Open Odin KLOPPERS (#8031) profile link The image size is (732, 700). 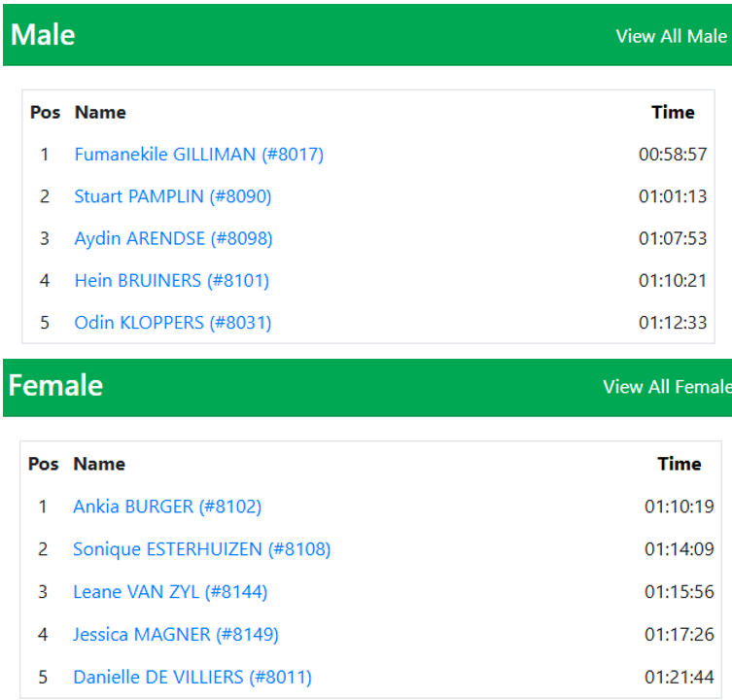pyautogui.click(x=172, y=322)
